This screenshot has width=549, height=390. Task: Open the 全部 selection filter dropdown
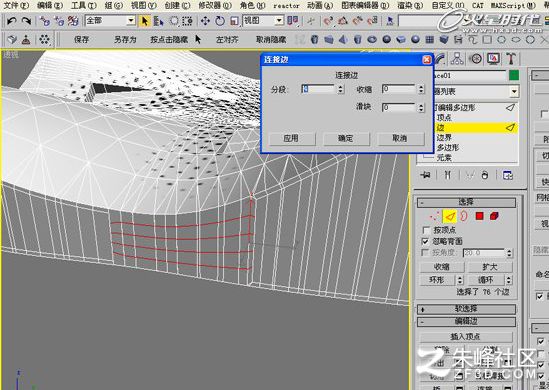[131, 21]
